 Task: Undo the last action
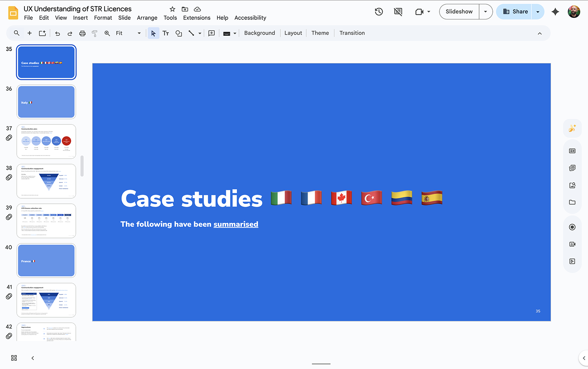[57, 33]
